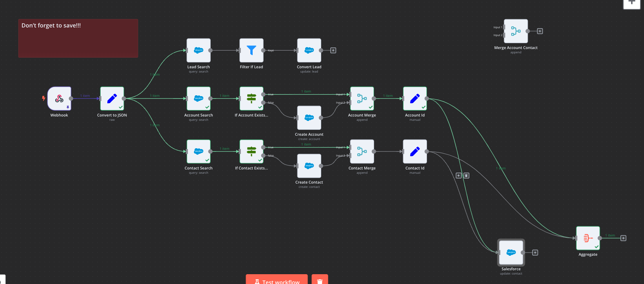Open the Salesforce update contact node
Viewport: 644px width, 284px height.
pos(511,253)
